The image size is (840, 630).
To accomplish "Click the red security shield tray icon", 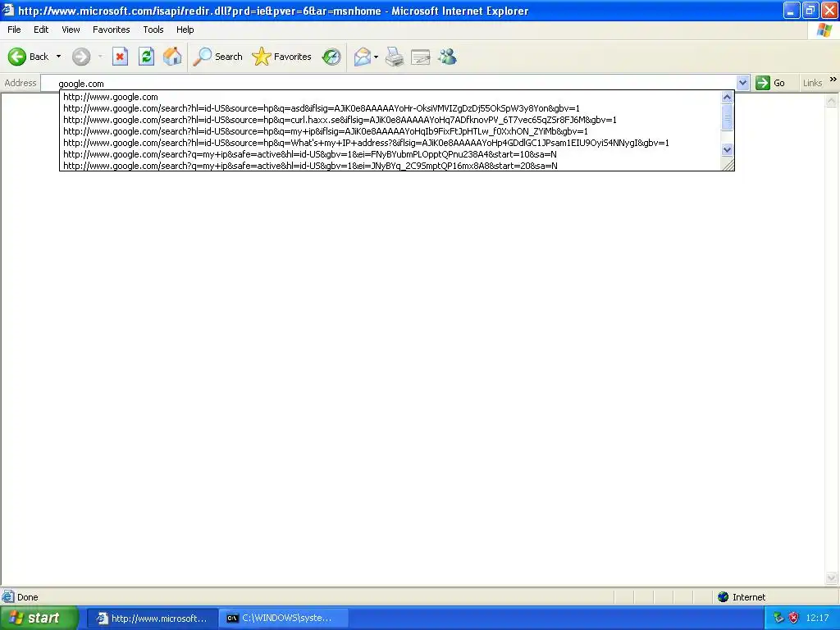I will pos(793,619).
